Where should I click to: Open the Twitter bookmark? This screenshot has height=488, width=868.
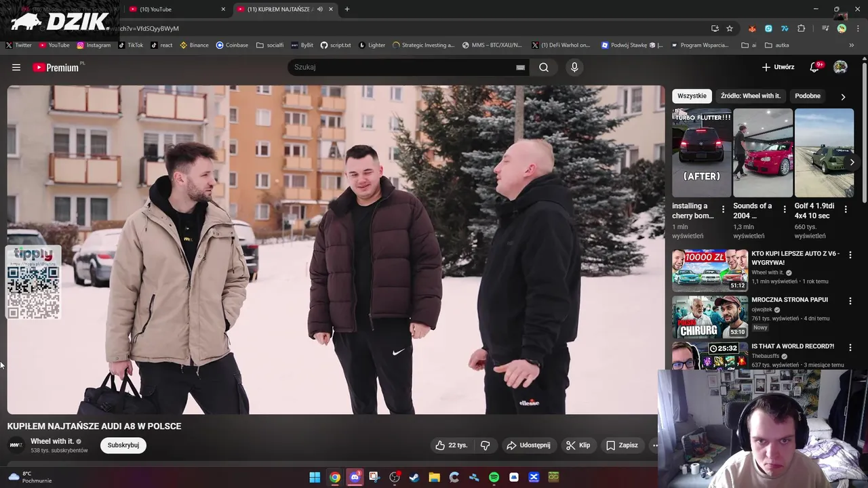click(18, 45)
